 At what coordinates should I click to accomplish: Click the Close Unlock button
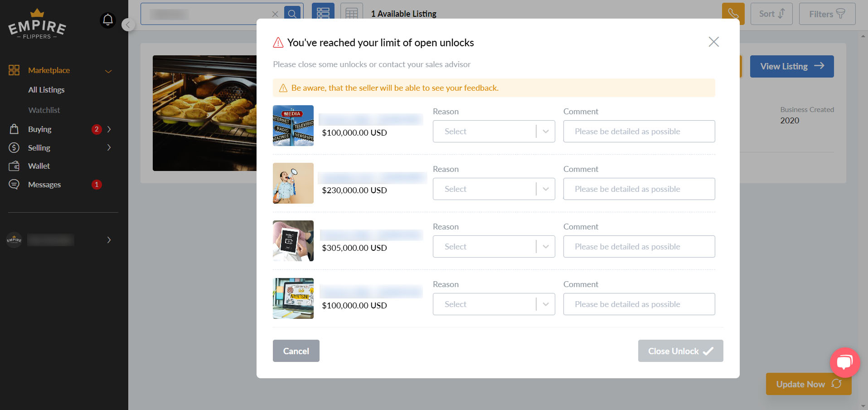[680, 351]
